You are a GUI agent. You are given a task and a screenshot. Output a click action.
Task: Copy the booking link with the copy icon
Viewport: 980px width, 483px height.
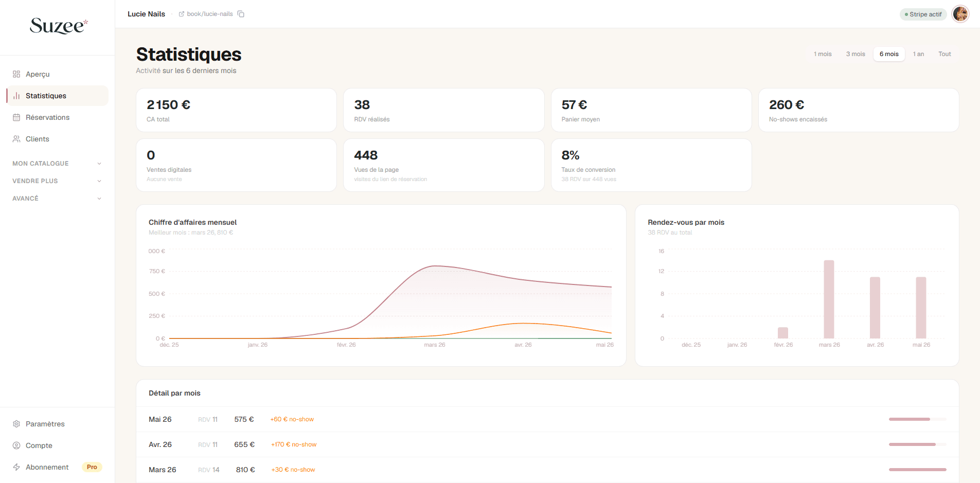pyautogui.click(x=241, y=14)
